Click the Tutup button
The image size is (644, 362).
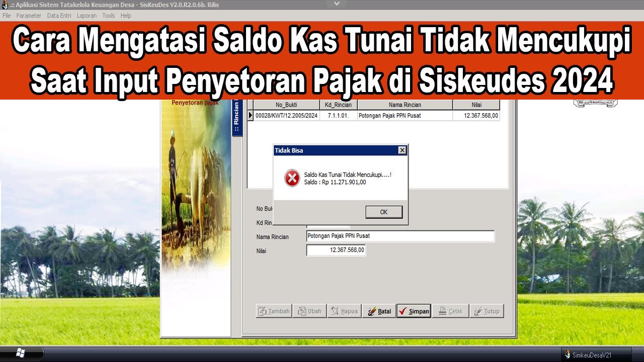click(x=487, y=311)
